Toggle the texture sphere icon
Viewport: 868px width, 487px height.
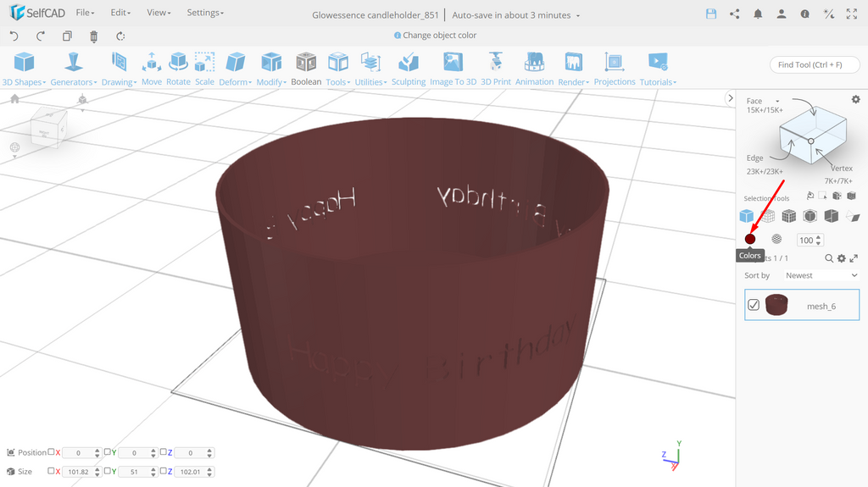pyautogui.click(x=776, y=239)
